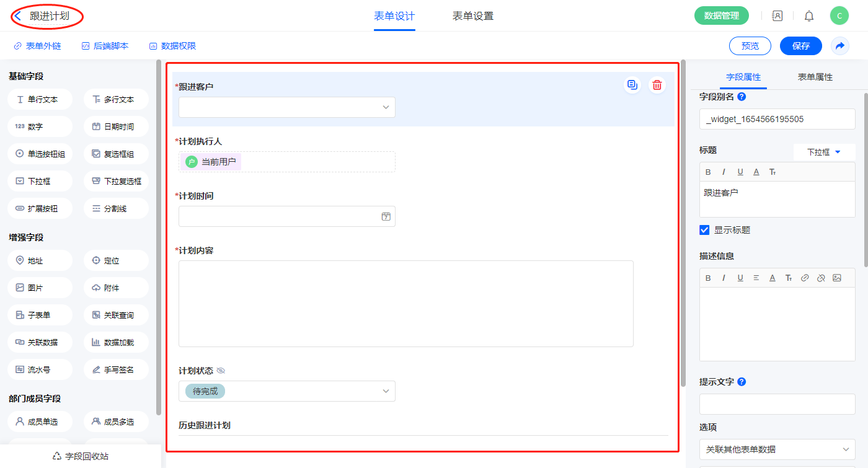
Task: Click the back arrow beside 跟进计划
Action: tap(17, 16)
